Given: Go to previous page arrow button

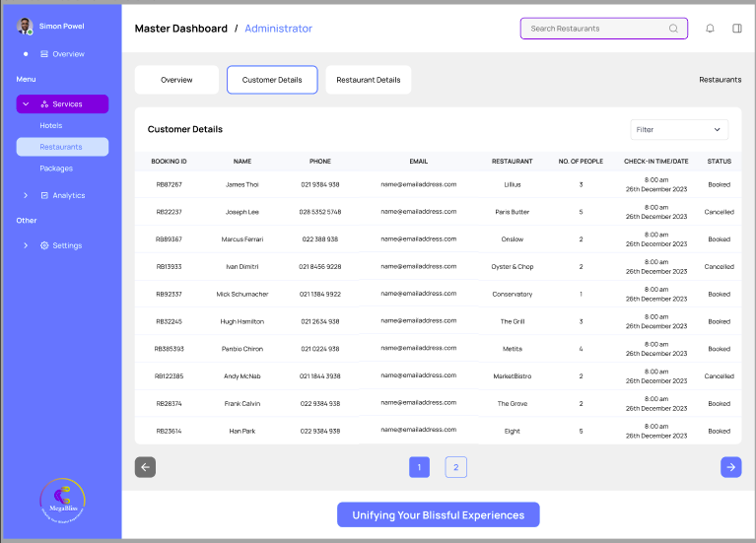Looking at the screenshot, I should click(x=145, y=467).
